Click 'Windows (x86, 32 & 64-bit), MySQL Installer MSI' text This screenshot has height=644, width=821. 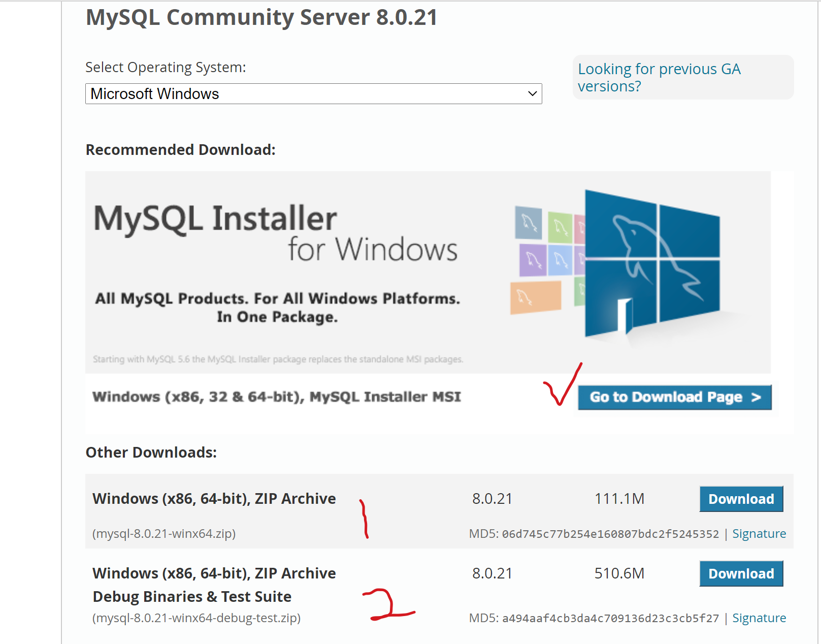tap(277, 397)
